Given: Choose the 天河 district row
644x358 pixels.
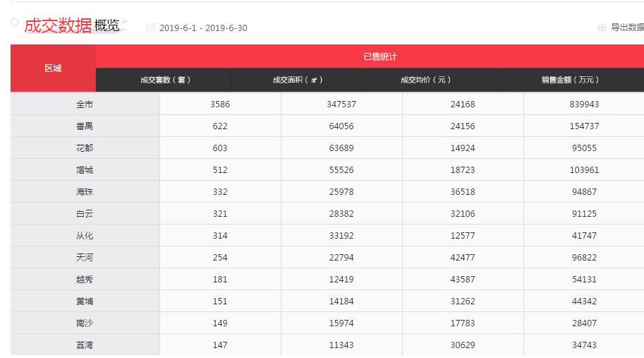Looking at the screenshot, I should click(85, 258).
